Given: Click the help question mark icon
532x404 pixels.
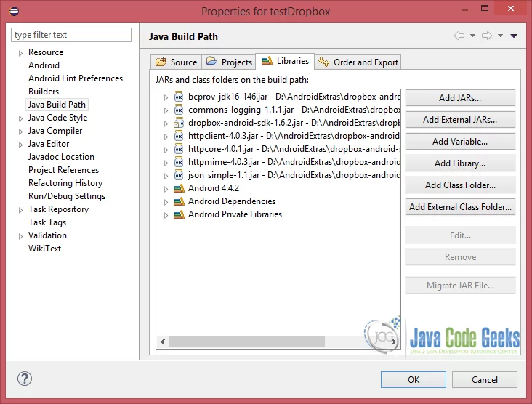Looking at the screenshot, I should (x=25, y=379).
